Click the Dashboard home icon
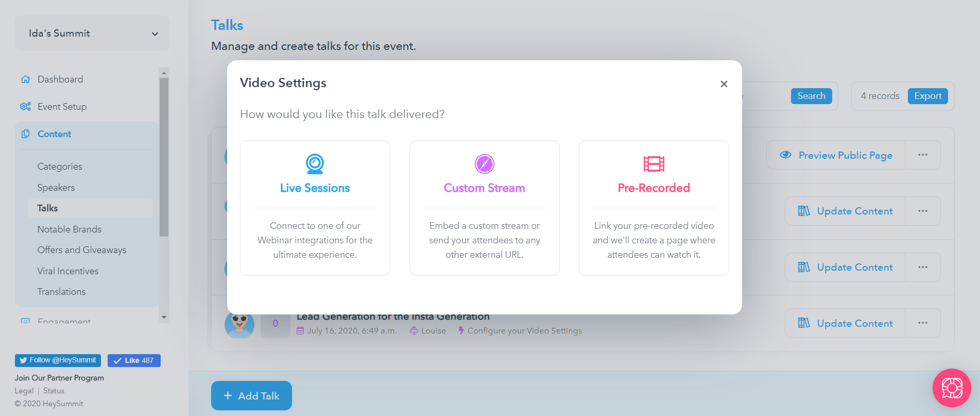The image size is (980, 416). (x=25, y=79)
